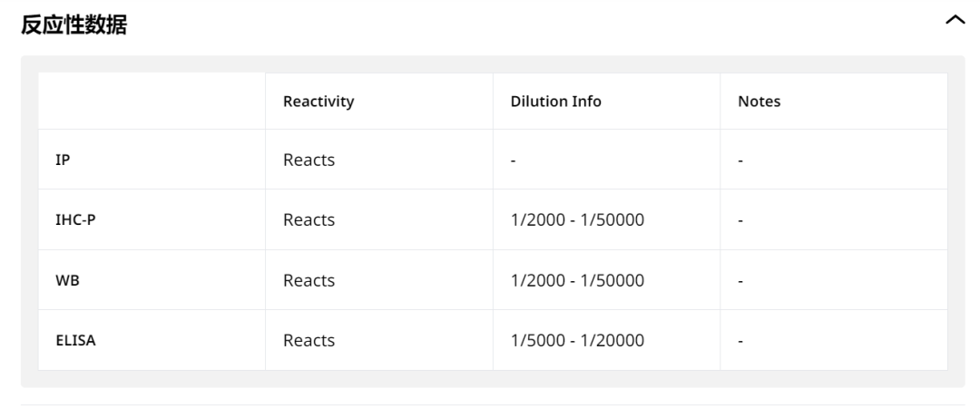Image resolution: width=980 pixels, height=418 pixels.
Task: Collapse the 反应性数据 section chevron
Action: [955, 20]
